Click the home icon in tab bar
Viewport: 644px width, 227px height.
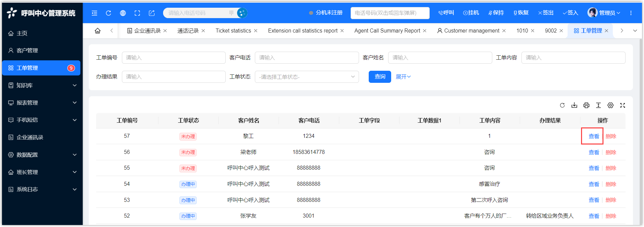click(97, 31)
